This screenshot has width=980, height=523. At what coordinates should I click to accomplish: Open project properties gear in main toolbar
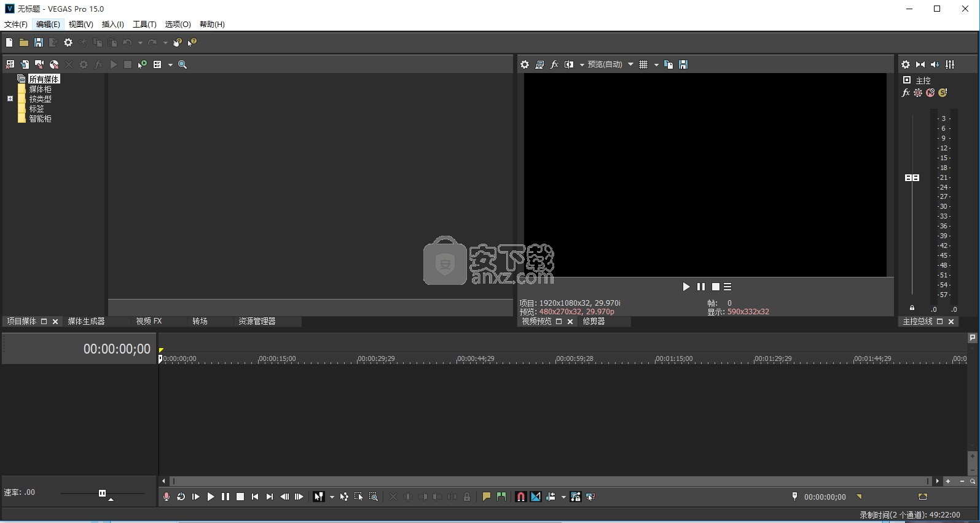(x=68, y=42)
